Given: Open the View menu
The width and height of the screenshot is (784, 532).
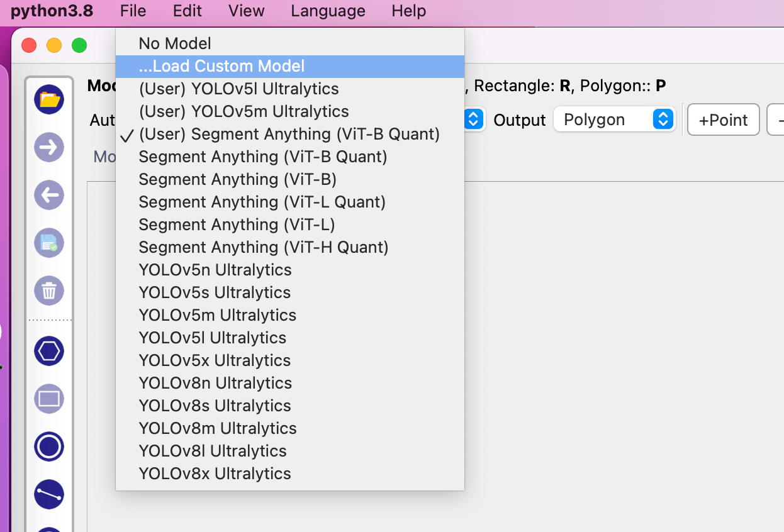Looking at the screenshot, I should pyautogui.click(x=247, y=11).
